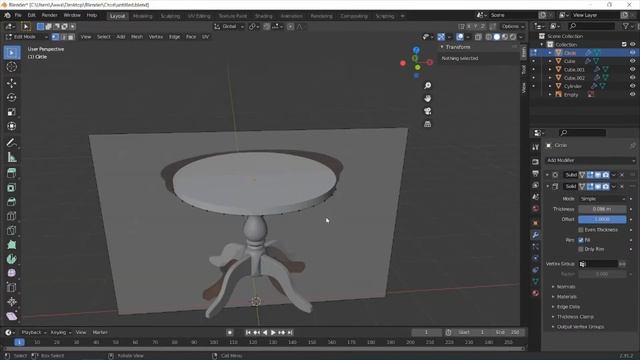Open the Options dropdown in header
This screenshot has height=360, width=640.
click(513, 27)
